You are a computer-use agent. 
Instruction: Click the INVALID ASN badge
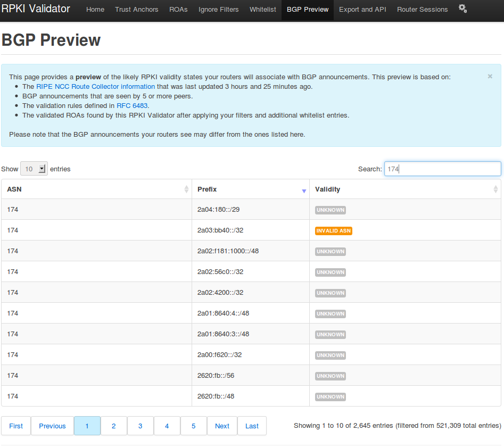(x=333, y=231)
